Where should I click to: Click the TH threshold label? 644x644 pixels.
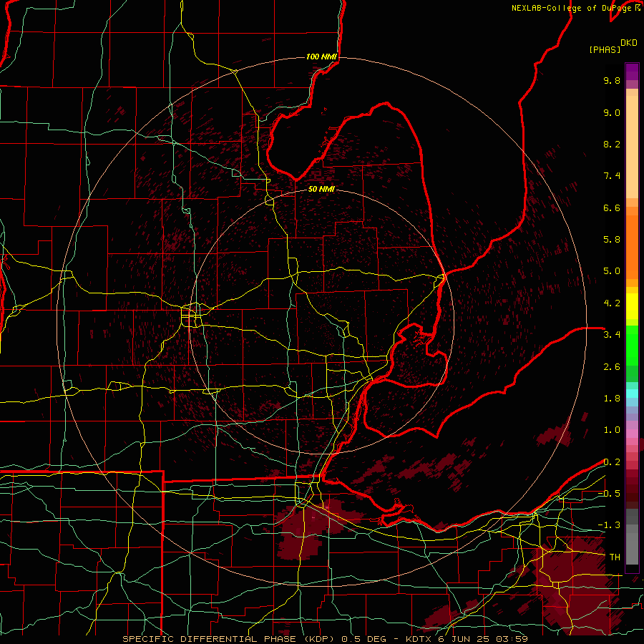[615, 557]
